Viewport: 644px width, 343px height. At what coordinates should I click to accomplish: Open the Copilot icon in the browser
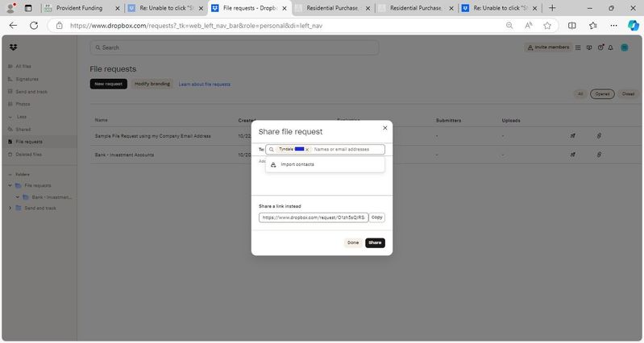(x=633, y=26)
